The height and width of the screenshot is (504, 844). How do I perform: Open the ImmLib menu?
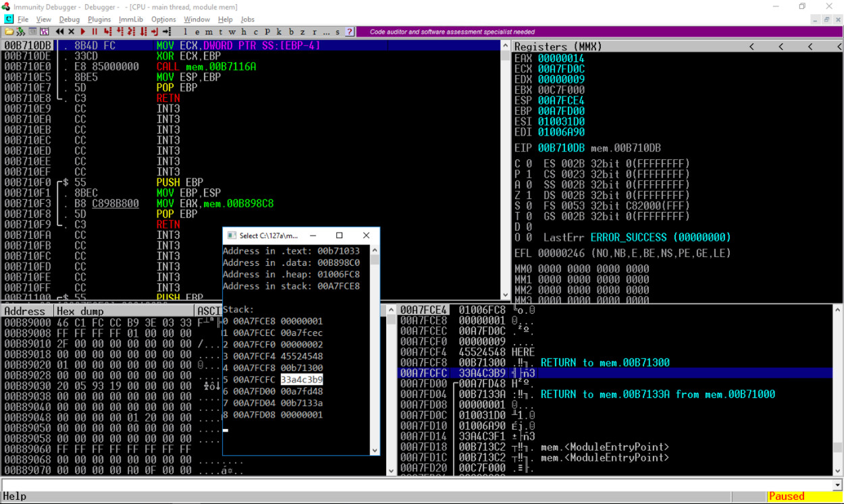[131, 20]
